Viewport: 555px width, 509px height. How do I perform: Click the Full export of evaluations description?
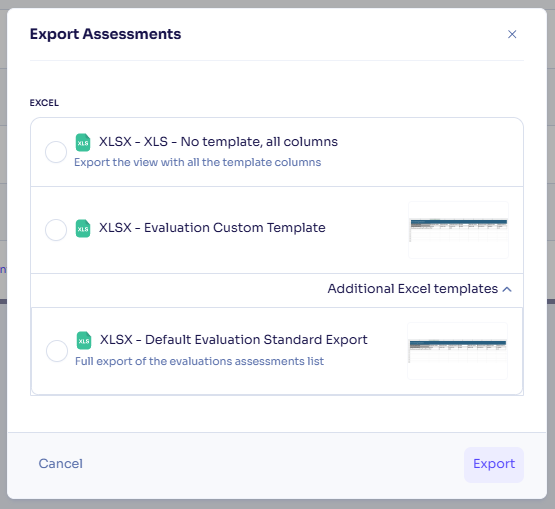pyautogui.click(x=199, y=361)
